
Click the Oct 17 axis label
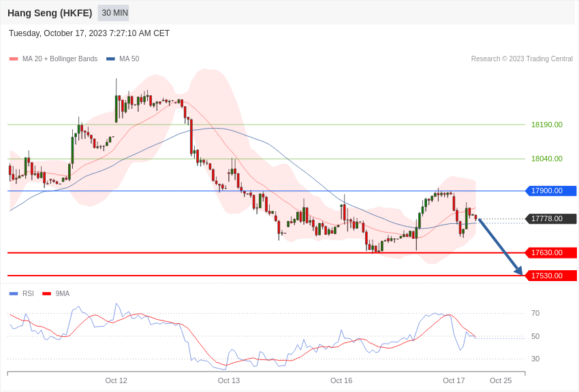[x=454, y=380]
